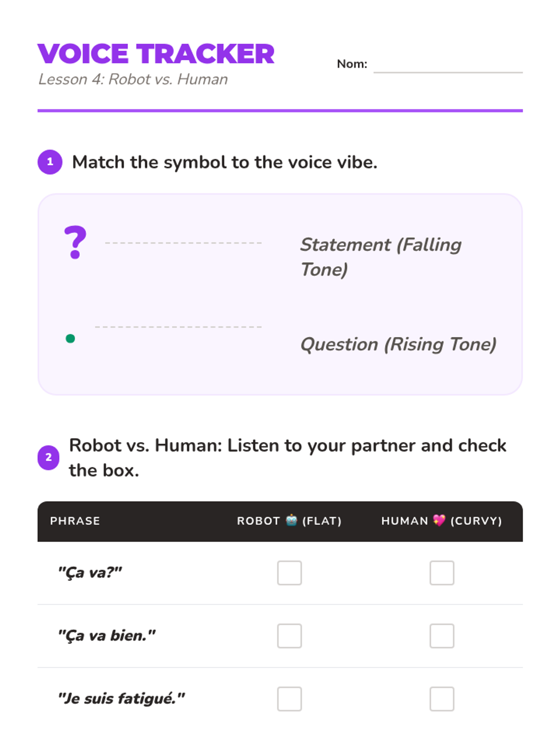
Task: Select the "Question (Rising Tone)" option
Action: [398, 345]
